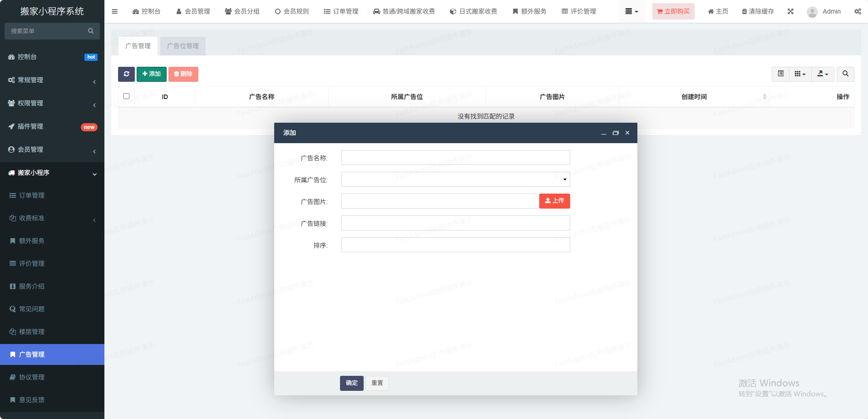Tick the select-all checkbox in table header
This screenshot has width=868, height=419.
pyautogui.click(x=126, y=96)
